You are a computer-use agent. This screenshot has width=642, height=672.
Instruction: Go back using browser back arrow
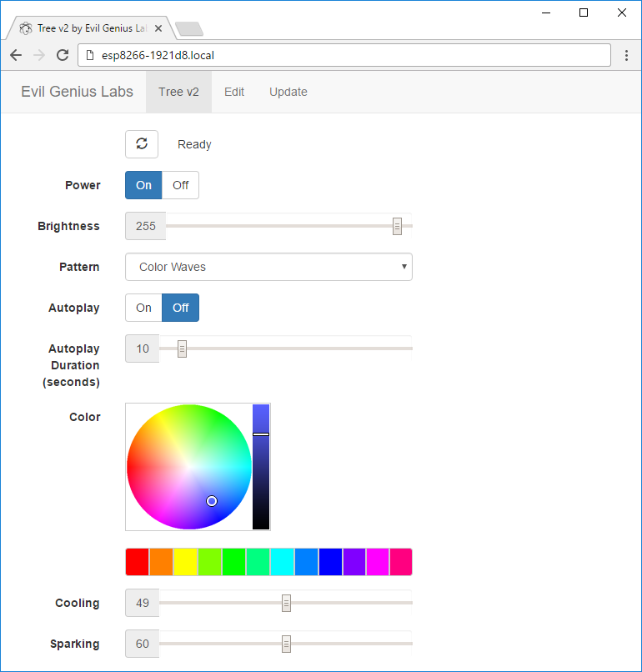coord(16,55)
